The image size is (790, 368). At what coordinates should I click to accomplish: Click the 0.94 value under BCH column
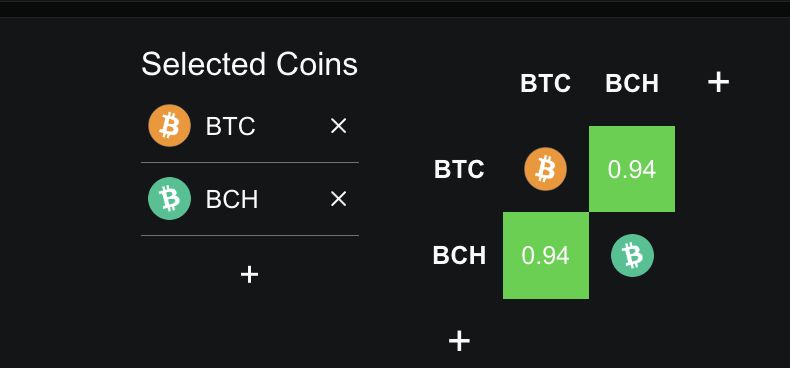[x=632, y=170]
